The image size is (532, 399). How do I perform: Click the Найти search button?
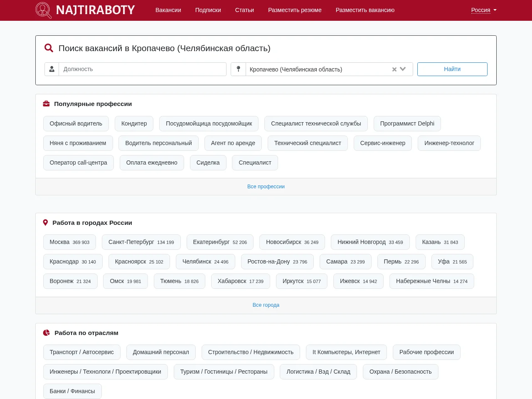click(452, 69)
